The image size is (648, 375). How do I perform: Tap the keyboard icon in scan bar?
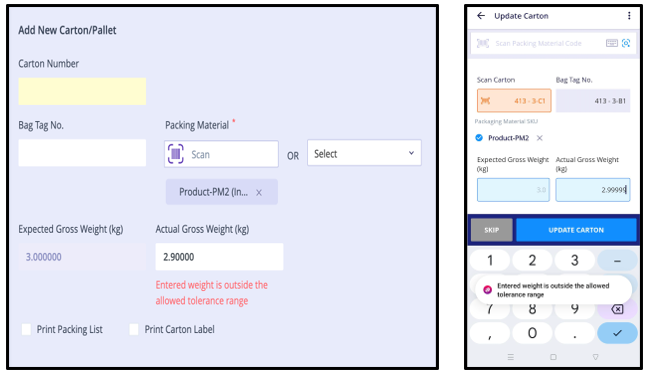(612, 43)
